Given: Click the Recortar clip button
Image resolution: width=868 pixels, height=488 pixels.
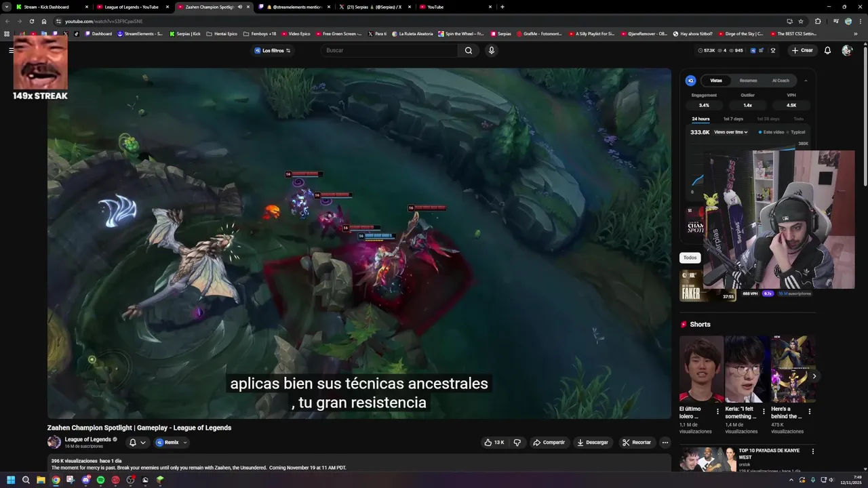Looking at the screenshot, I should coord(637,443).
